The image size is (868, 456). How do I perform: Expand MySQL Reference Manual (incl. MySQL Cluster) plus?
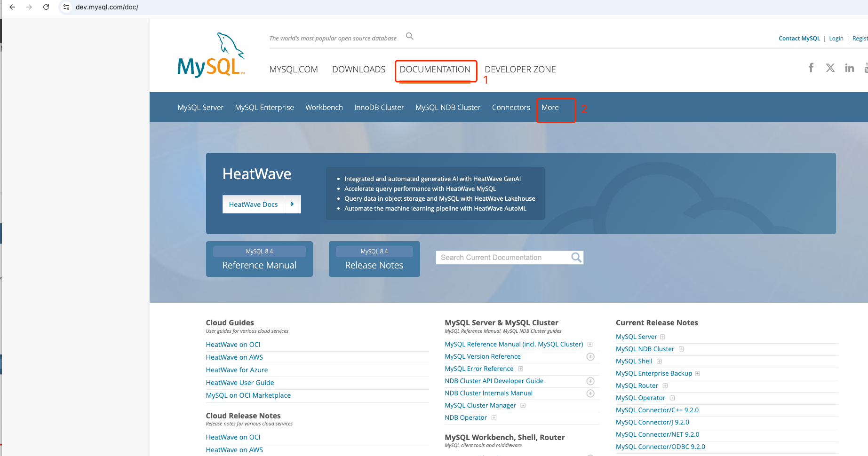[x=590, y=345]
